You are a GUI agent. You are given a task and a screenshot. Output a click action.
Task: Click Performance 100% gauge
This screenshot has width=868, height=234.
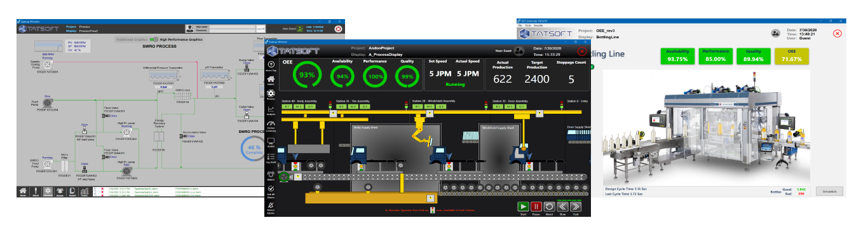tap(375, 76)
